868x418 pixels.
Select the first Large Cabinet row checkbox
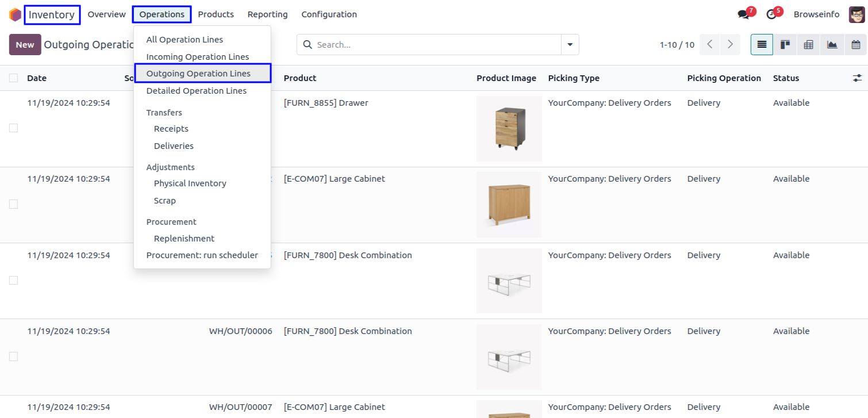pos(14,204)
